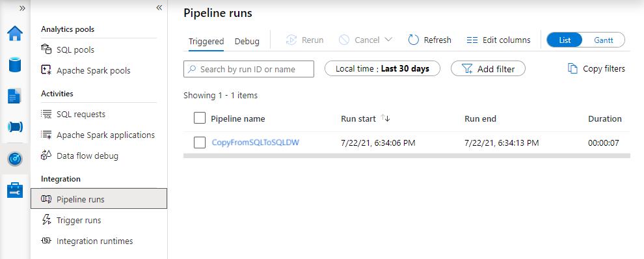Click the horizontal scrollbar under the table
The width and height of the screenshot is (644, 259).
pyautogui.click(x=407, y=156)
